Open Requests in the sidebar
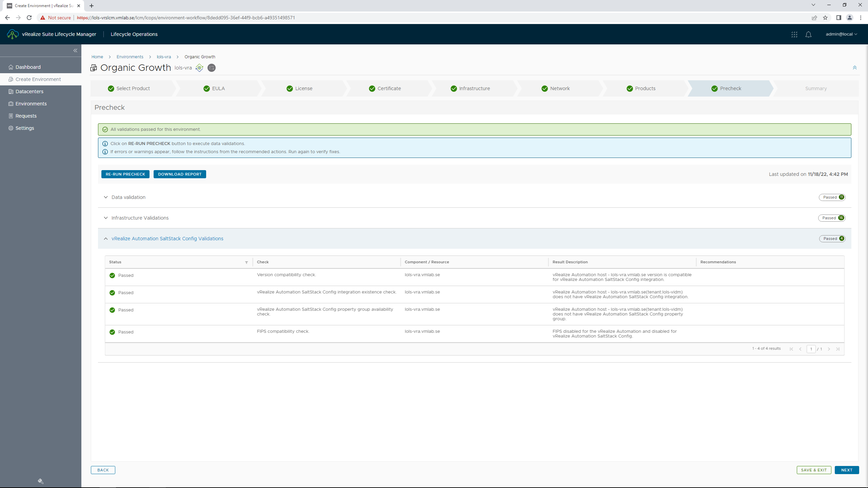Viewport: 868px width, 488px height. 41,116
